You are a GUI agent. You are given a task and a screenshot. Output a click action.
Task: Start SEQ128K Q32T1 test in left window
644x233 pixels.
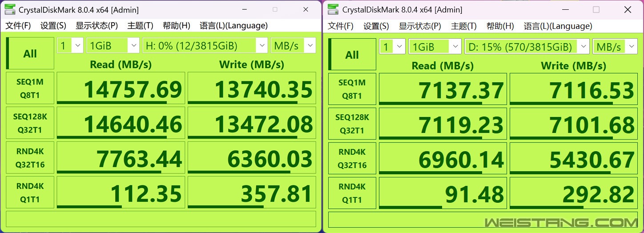[x=30, y=123]
